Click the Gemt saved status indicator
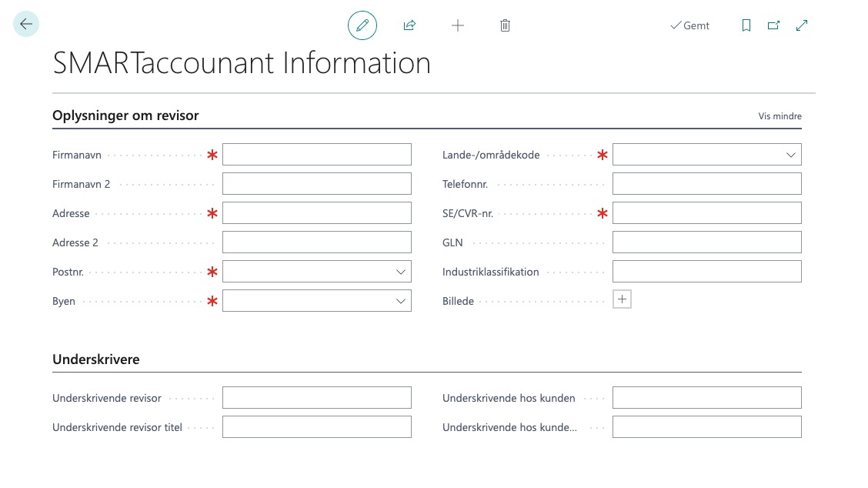 click(x=689, y=25)
